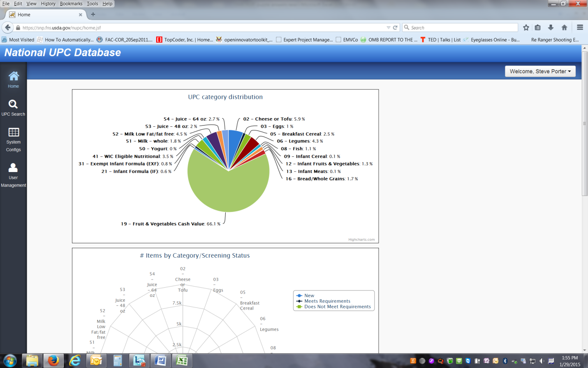Image resolution: width=588 pixels, height=368 pixels.
Task: Open the Firefox downloads arrow
Action: tap(551, 28)
